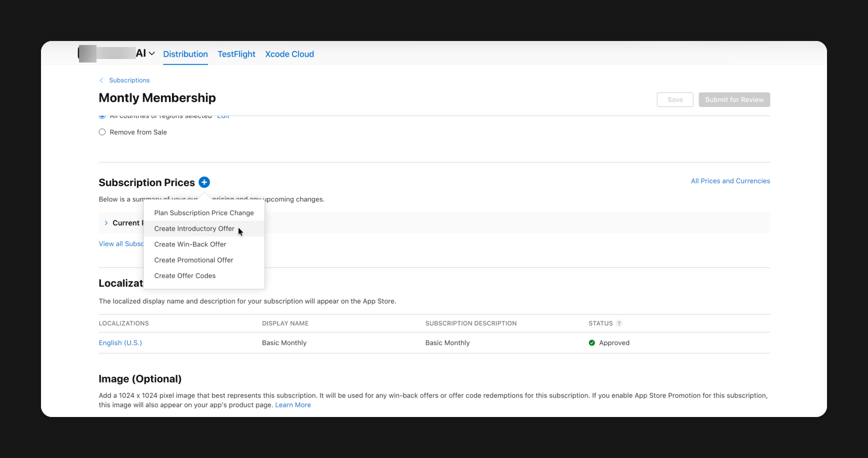Click the SUBSCRIPTION DESCRIPTION column header
This screenshot has height=458, width=868.
point(471,323)
